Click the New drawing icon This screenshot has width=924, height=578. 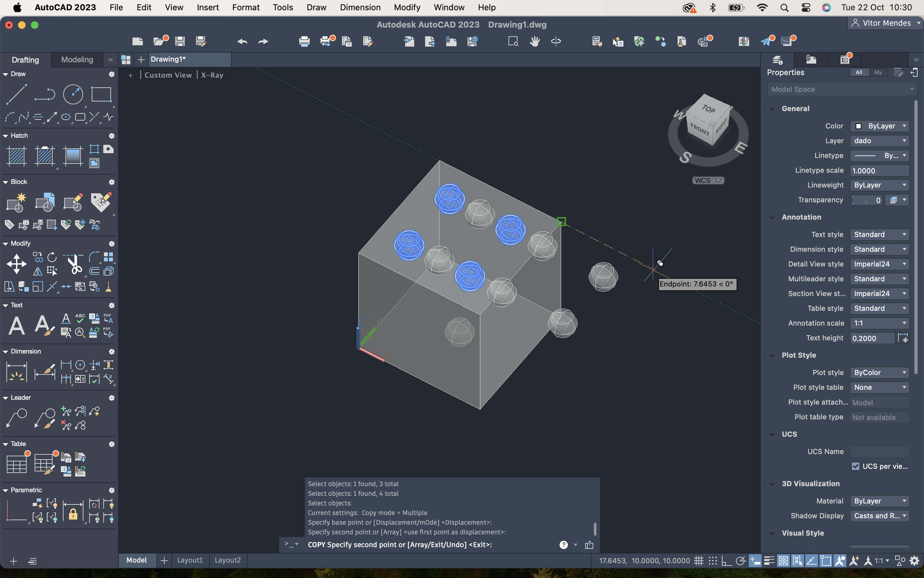coord(137,41)
